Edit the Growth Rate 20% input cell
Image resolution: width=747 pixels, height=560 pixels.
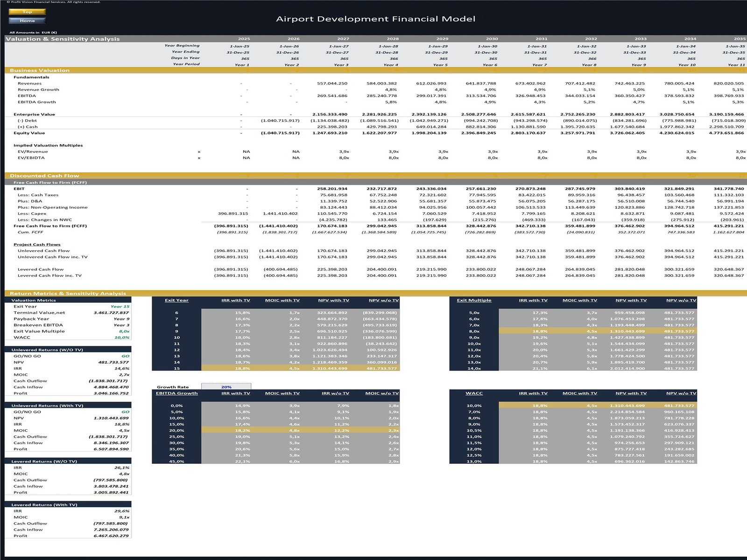coord(226,387)
